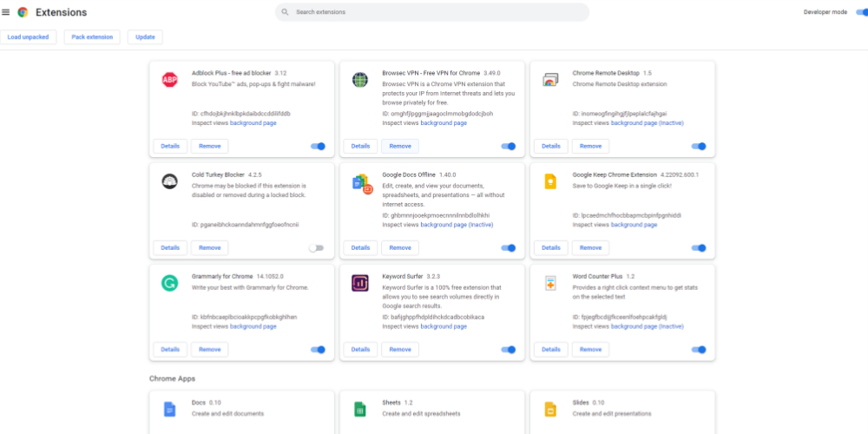Remove Chrome Remote Desktop extension
Screen dimensions: 868x434
[x=590, y=146]
